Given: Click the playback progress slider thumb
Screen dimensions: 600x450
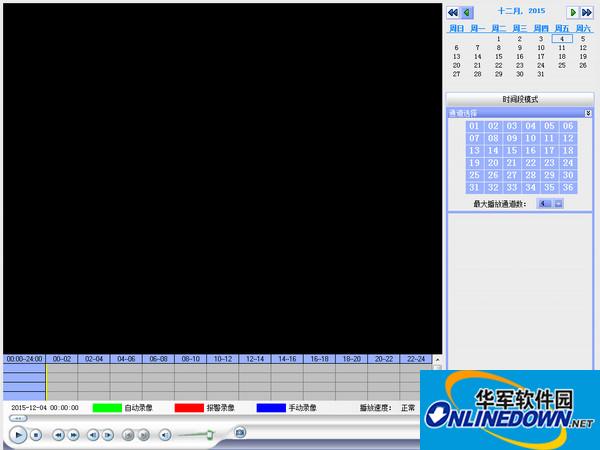Looking at the screenshot, I should pos(18,418).
